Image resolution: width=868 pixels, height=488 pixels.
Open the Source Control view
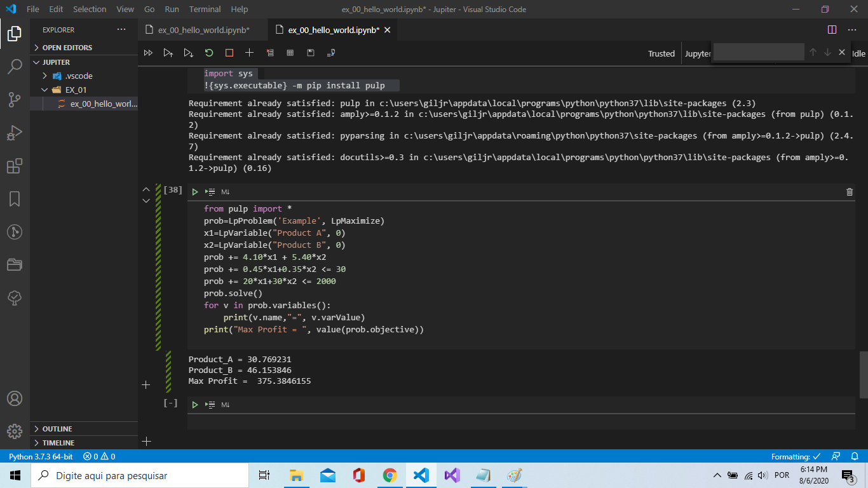tap(15, 99)
